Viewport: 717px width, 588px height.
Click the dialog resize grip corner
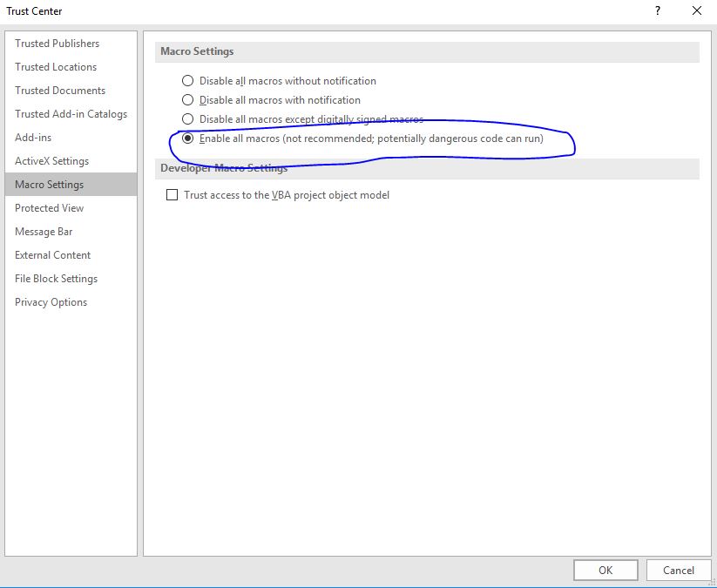712,582
